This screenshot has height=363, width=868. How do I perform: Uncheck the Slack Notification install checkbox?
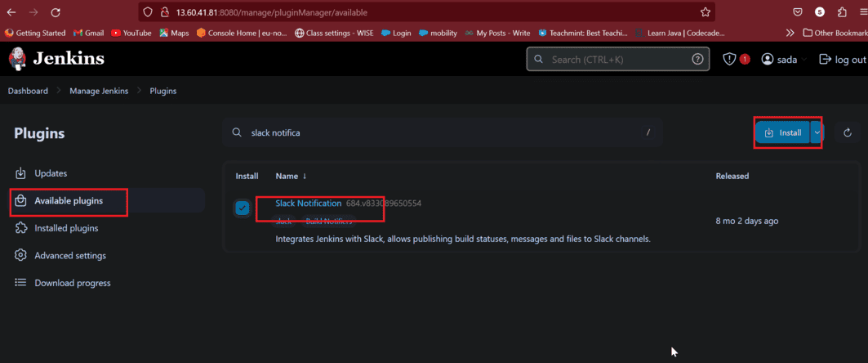[x=242, y=208]
